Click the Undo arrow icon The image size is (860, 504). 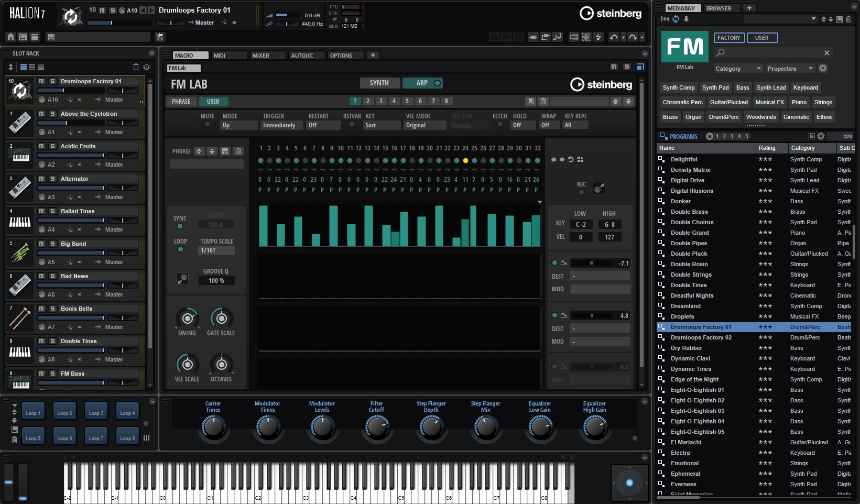coord(614,37)
